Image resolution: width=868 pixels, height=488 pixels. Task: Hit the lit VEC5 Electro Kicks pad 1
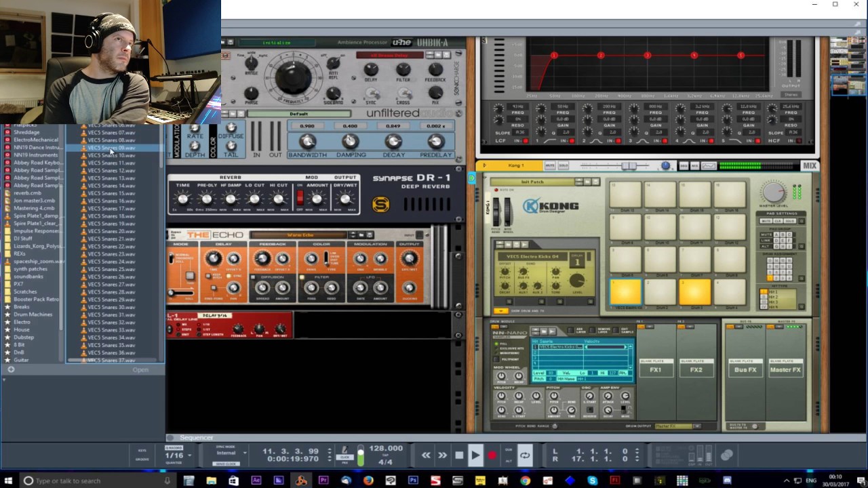coord(625,291)
